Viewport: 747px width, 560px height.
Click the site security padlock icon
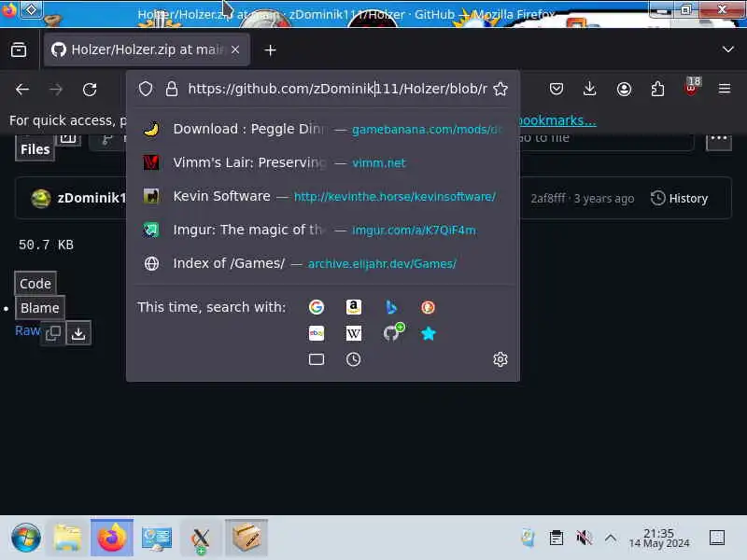(172, 89)
